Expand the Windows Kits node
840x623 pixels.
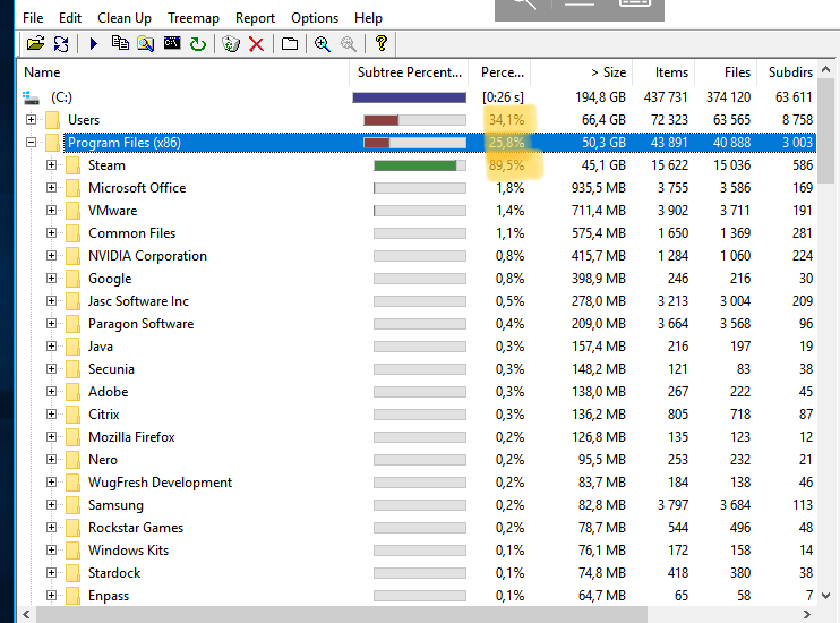pos(52,550)
